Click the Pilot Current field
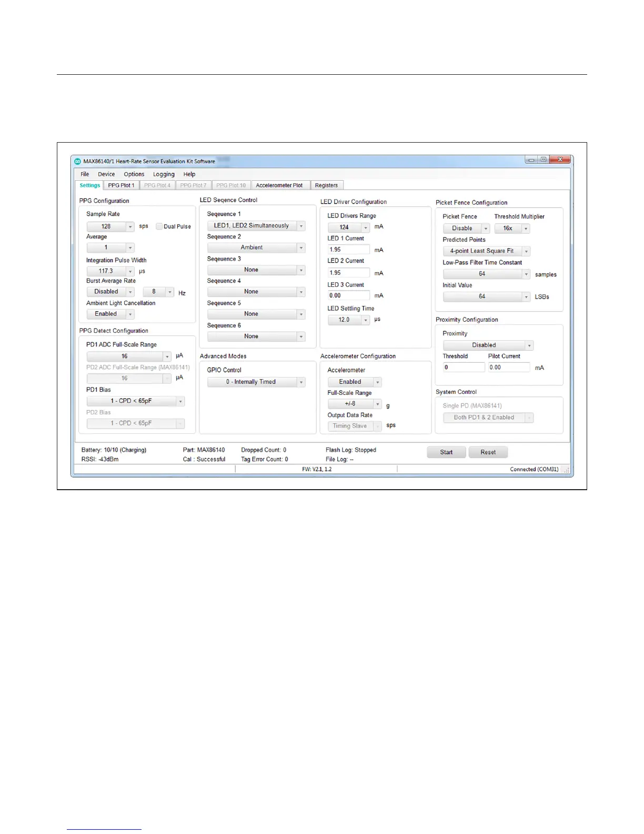 coord(509,368)
